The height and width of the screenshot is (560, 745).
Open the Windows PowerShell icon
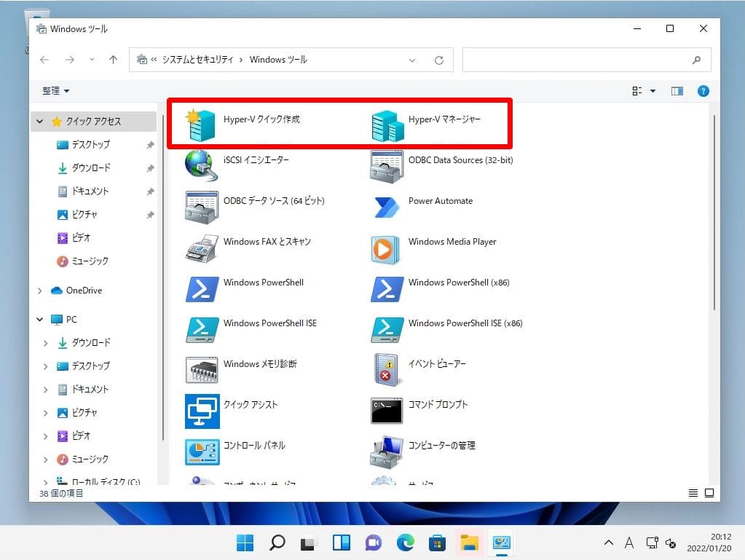coord(202,289)
